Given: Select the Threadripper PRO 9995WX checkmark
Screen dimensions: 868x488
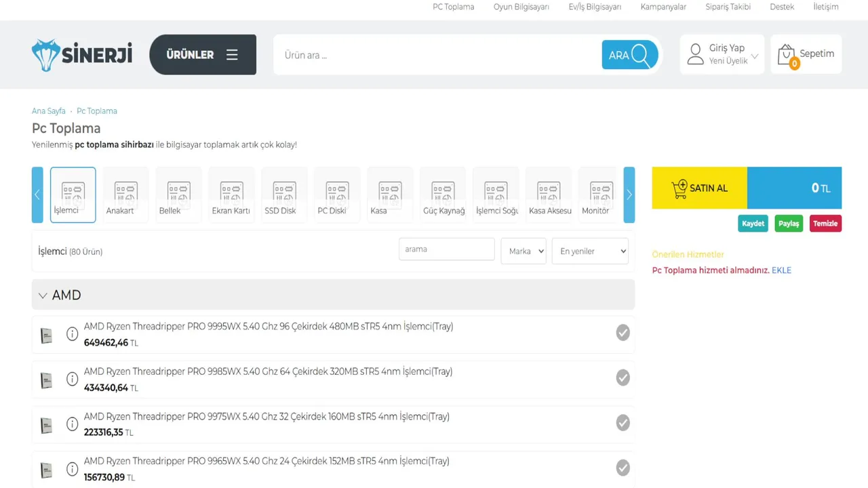Looking at the screenshot, I should click(x=623, y=333).
